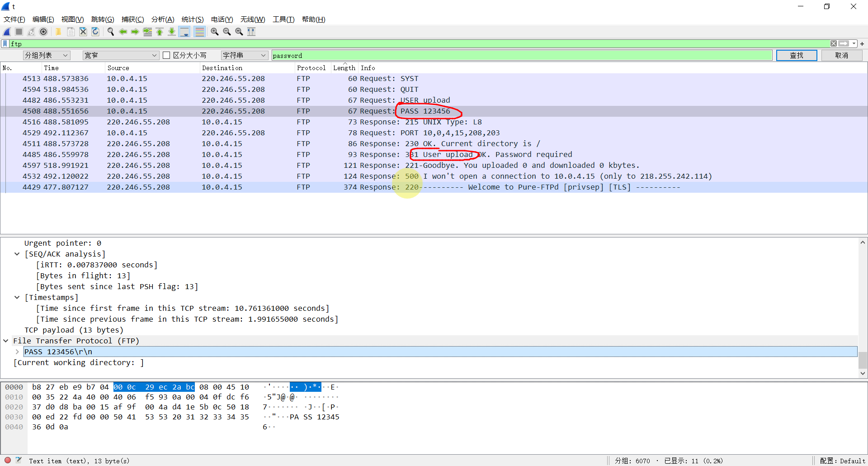
Task: Open a capture file via folder icon
Action: pyautogui.click(x=58, y=32)
